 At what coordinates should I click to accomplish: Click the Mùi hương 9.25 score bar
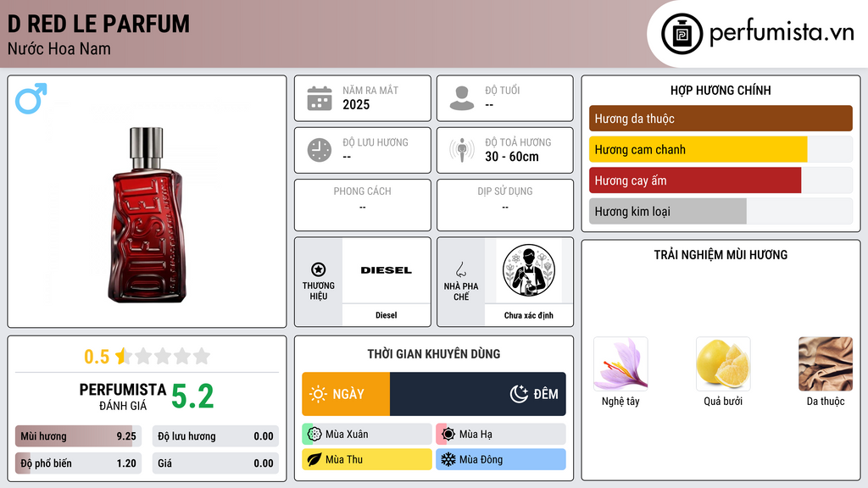click(79, 436)
